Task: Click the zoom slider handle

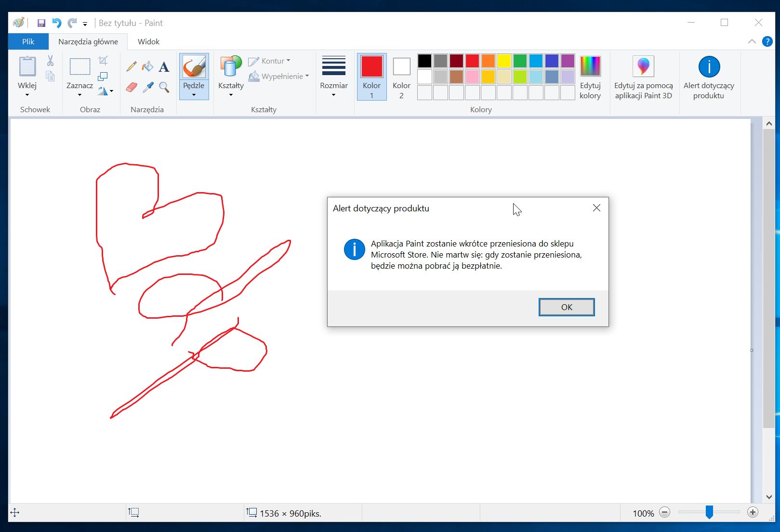Action: tap(709, 512)
